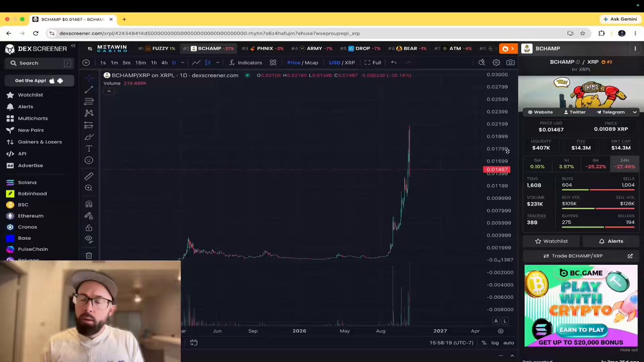Toggle log scale on chart

pos(495,343)
